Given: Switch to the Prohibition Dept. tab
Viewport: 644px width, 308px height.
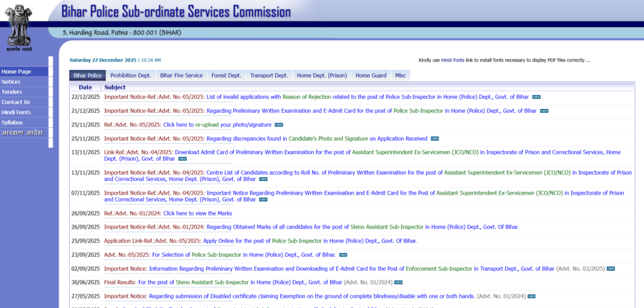Looking at the screenshot, I should click(x=131, y=76).
